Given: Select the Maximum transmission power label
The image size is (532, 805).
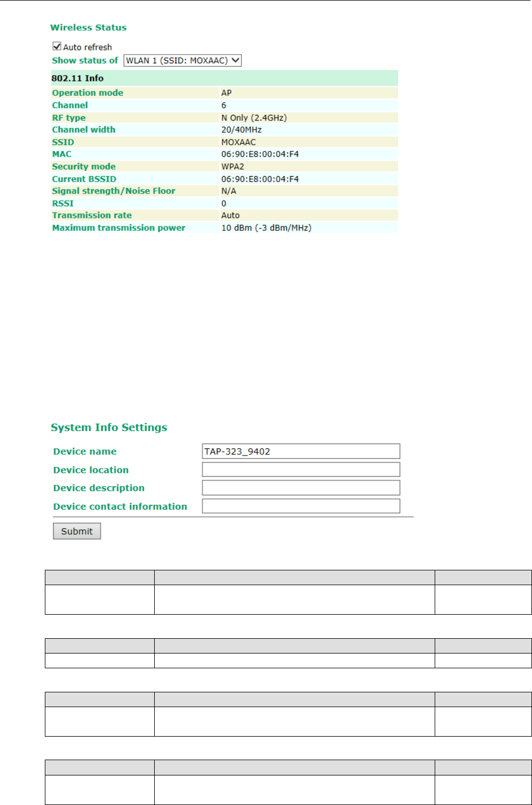Looking at the screenshot, I should tap(119, 227).
